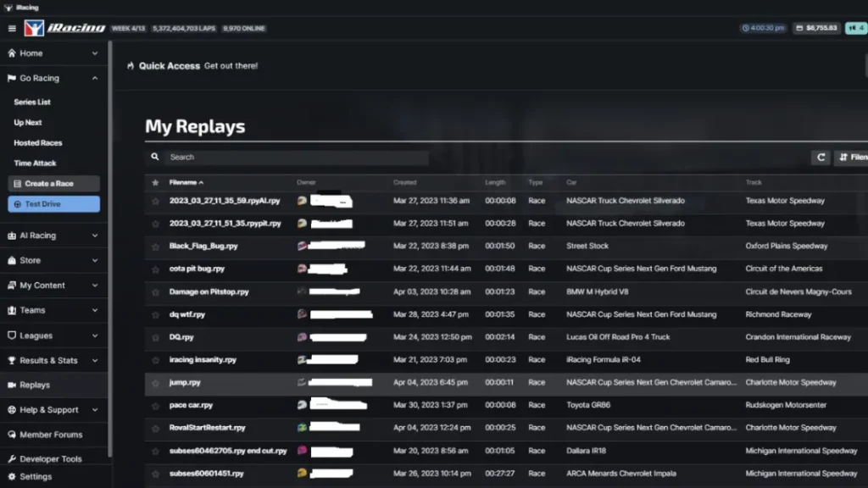Expand the Results & Stats chevron

(x=95, y=360)
